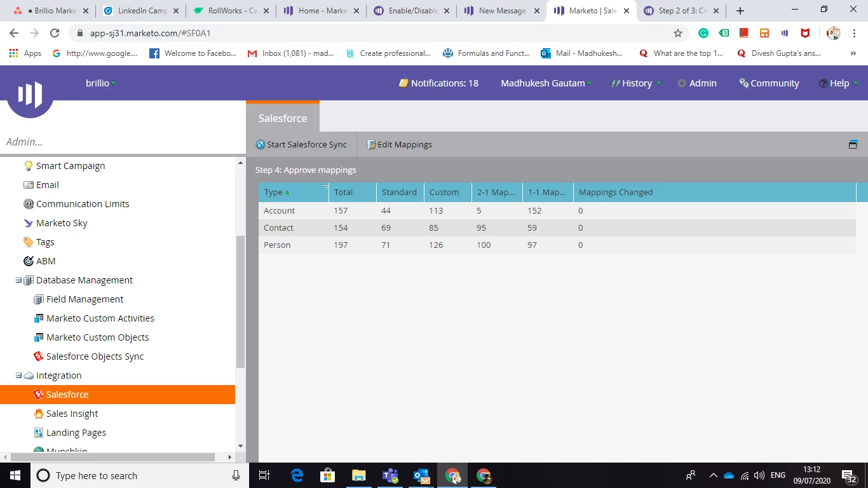Click the Email envelope icon in sidebar
This screenshot has width=868, height=488.
[28, 185]
